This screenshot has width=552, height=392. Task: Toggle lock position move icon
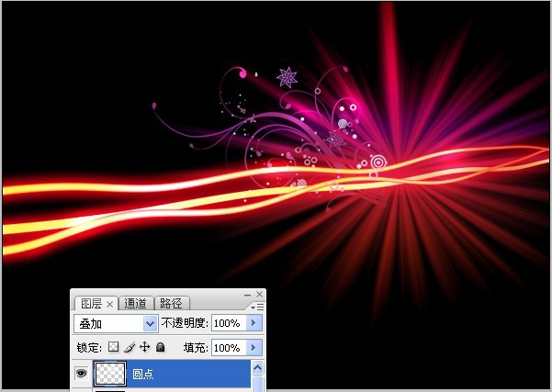145,347
